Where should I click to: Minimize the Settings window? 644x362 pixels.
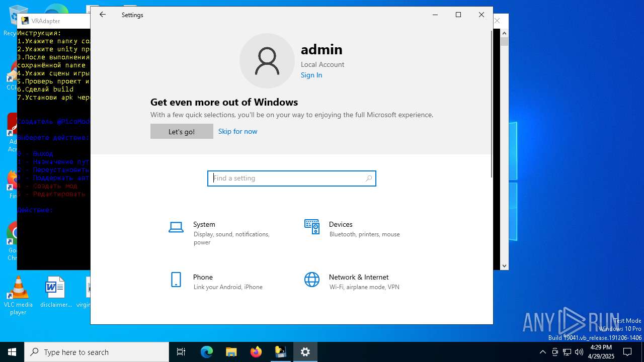(435, 15)
